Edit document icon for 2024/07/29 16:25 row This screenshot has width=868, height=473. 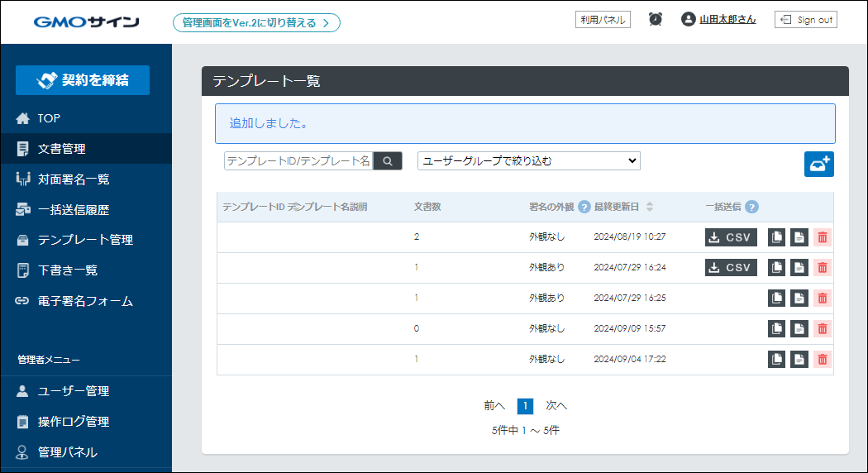pyautogui.click(x=799, y=298)
